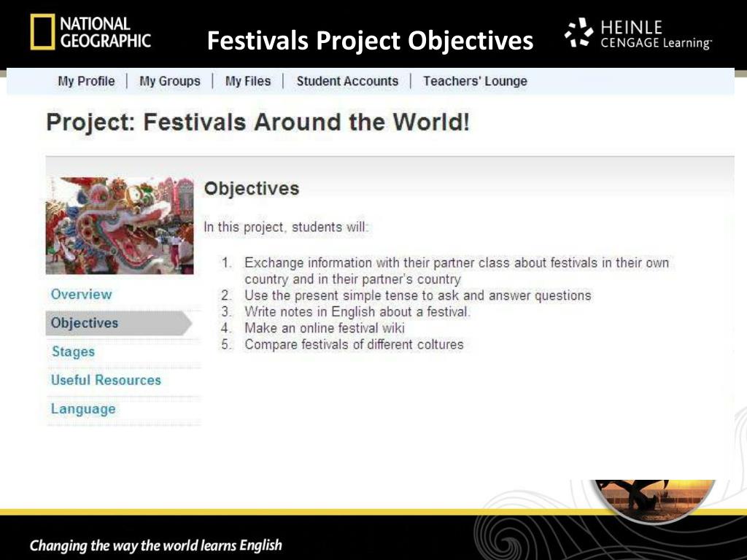
Task: Click objective "Exchange information with their partner class"
Action: click(x=457, y=271)
